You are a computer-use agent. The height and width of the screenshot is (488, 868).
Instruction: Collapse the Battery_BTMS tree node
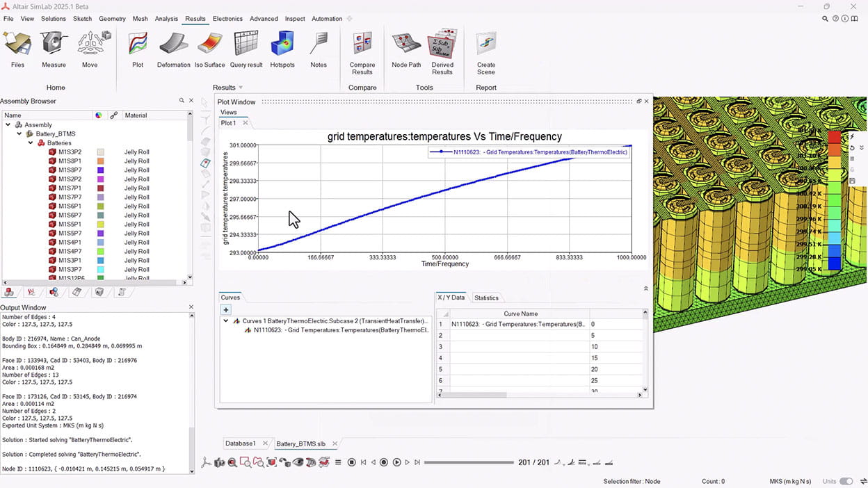(x=19, y=134)
